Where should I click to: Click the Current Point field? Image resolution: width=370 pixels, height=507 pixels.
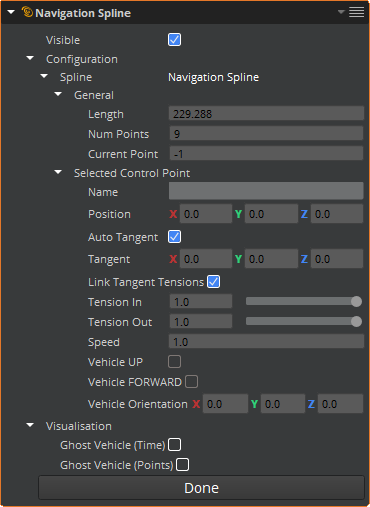266,154
